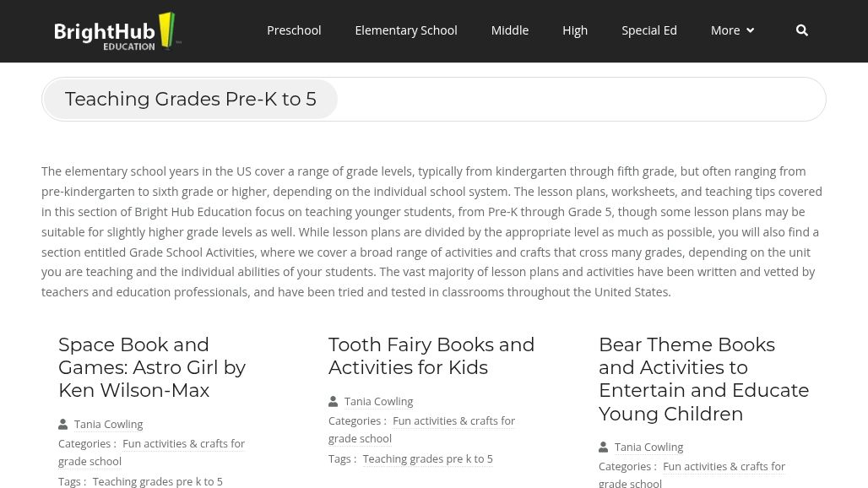Click author icon under Tooth Fairy article
868x488 pixels.
coord(334,401)
